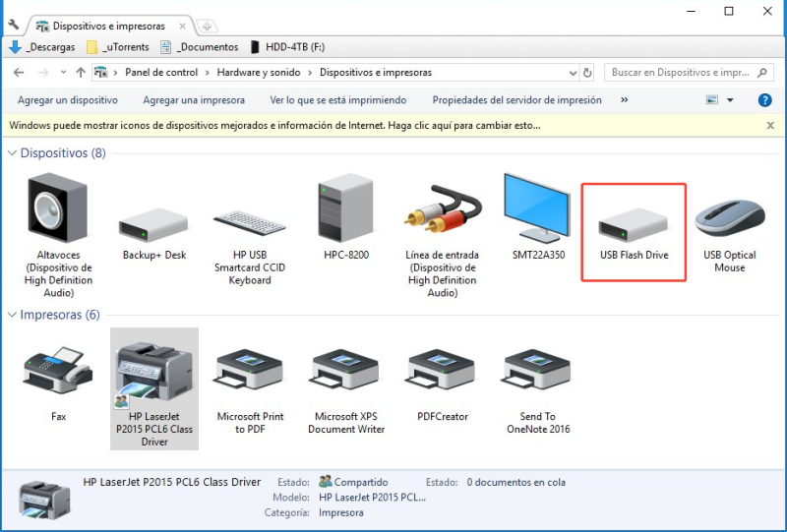Image resolution: width=787 pixels, height=532 pixels.
Task: Click the 0 documentos en cola text
Action: pos(515,482)
